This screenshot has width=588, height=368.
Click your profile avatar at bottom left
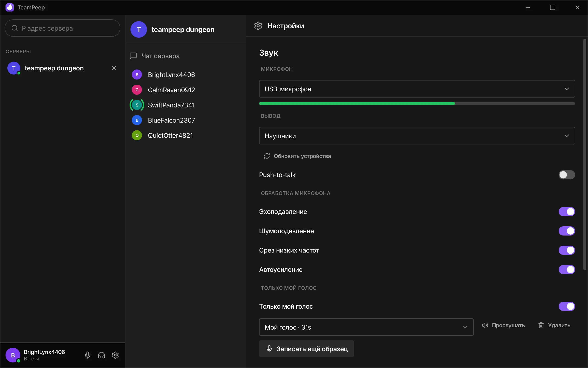(13, 355)
